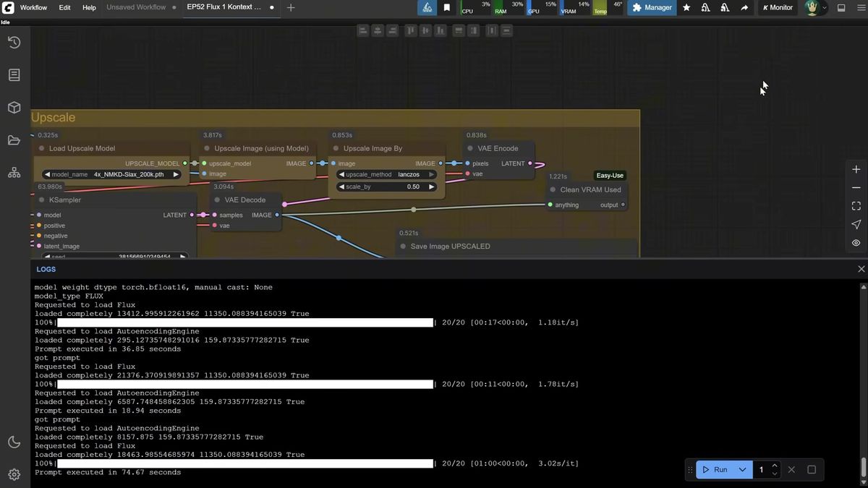This screenshot has height=488, width=868.
Task: Collapse the VAE Decode node dot
Action: pos(217,200)
